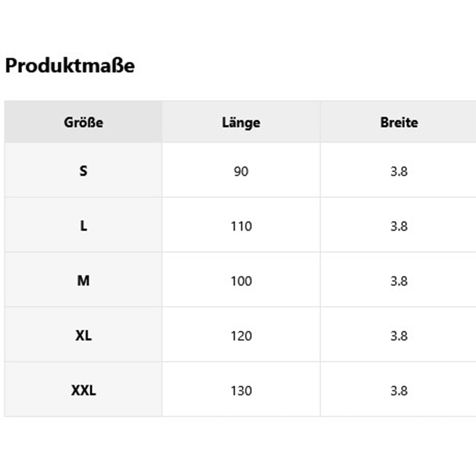Select the size XXL cell
476x476 pixels.
click(x=84, y=391)
